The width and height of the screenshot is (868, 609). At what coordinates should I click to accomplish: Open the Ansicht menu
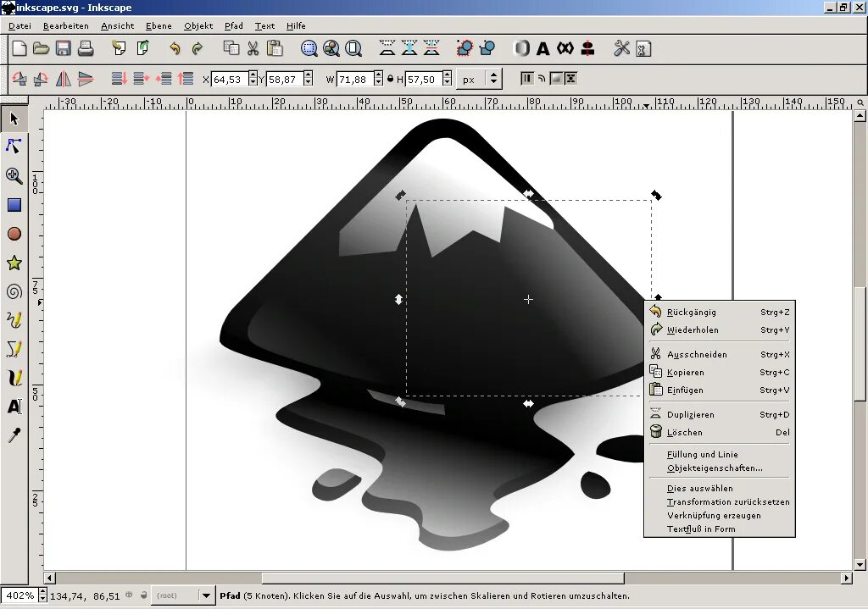[117, 26]
